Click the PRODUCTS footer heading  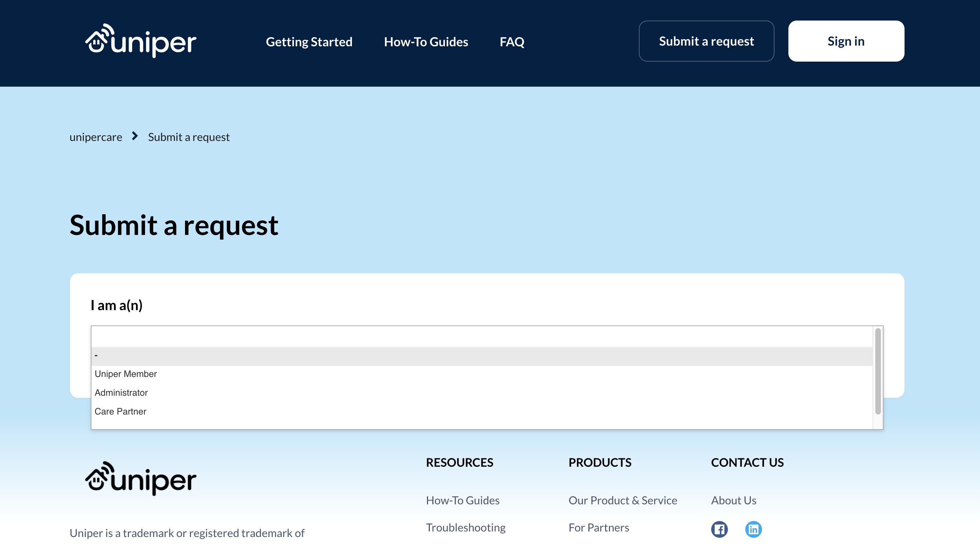600,462
